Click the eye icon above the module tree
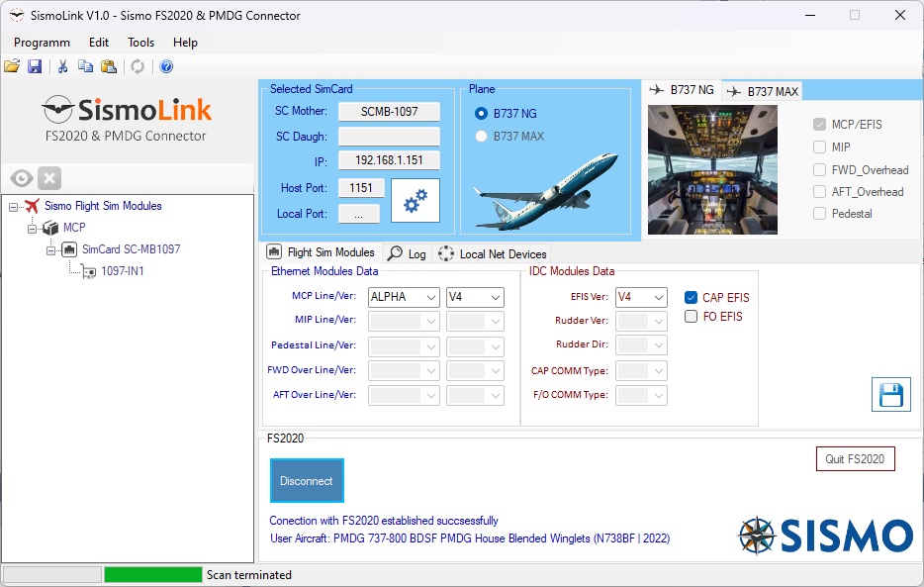Viewport: 924px width, 587px height. (22, 178)
